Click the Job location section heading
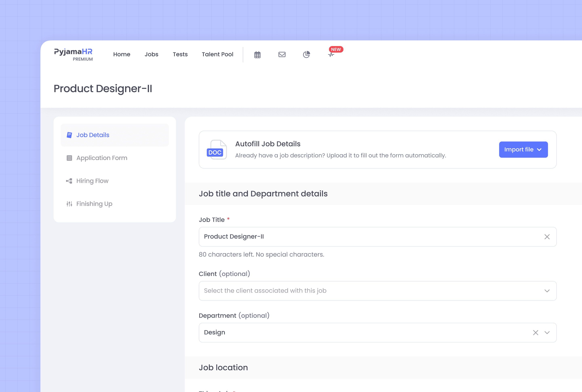 pos(223,367)
